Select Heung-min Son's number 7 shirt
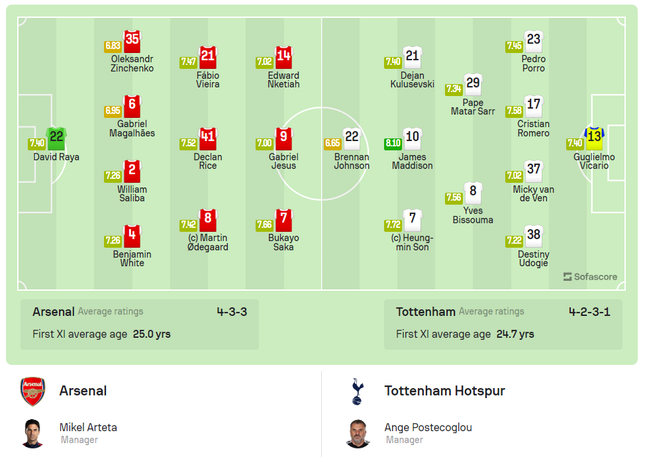 [x=412, y=220]
